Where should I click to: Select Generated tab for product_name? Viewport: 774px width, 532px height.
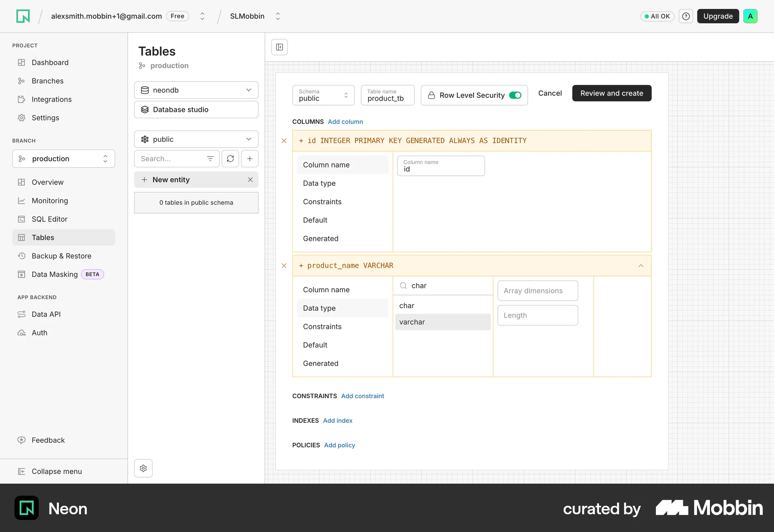tap(343, 364)
